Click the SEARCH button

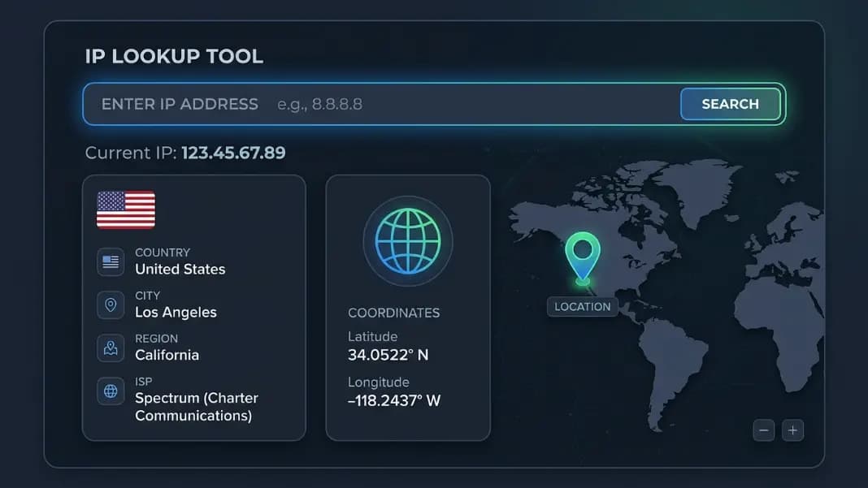[730, 104]
